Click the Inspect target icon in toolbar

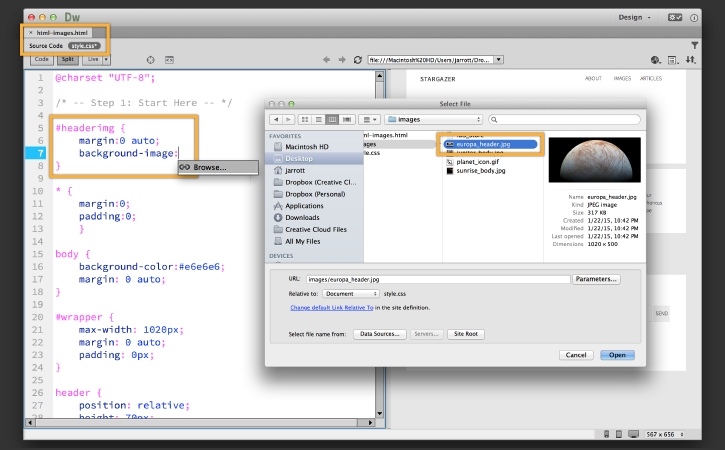tap(150, 60)
